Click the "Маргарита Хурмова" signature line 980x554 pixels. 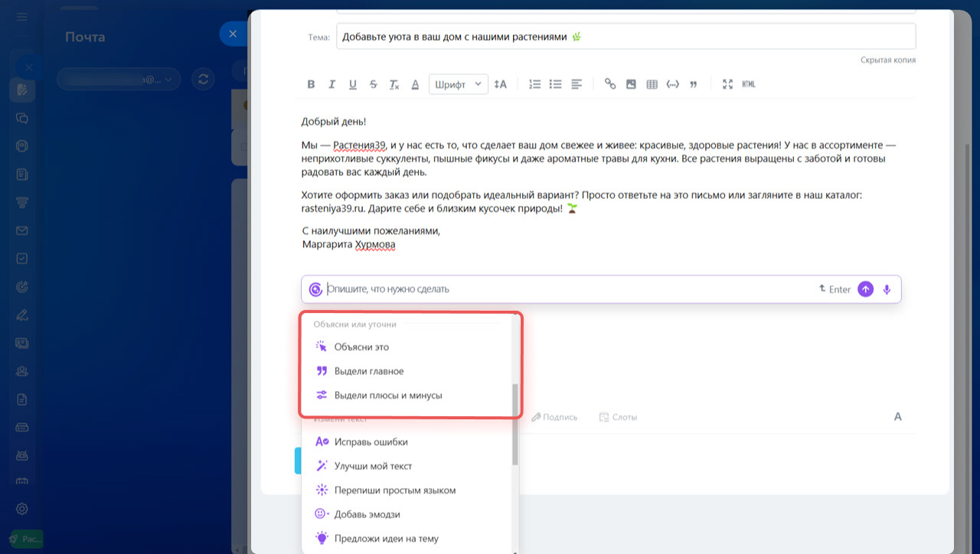coord(349,245)
